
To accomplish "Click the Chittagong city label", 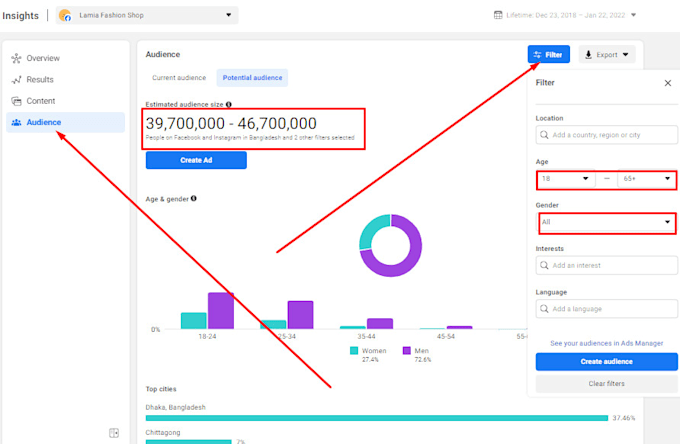I will tap(163, 433).
